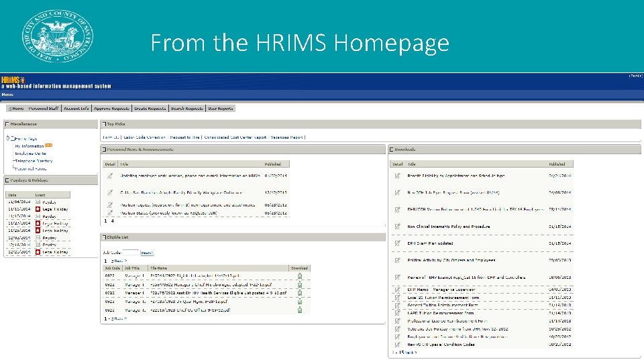This screenshot has height=362, width=644.
Task: Select the 12/02/2014 Payday row
Action: [38, 237]
